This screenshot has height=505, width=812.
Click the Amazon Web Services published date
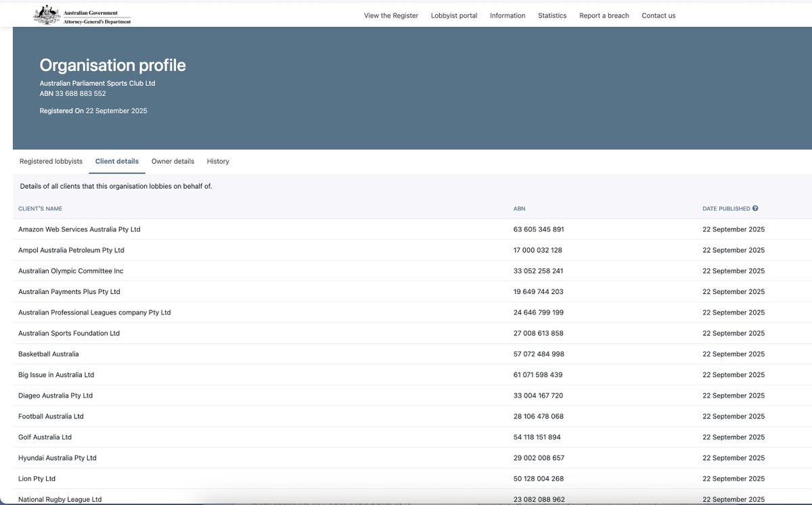tap(734, 229)
